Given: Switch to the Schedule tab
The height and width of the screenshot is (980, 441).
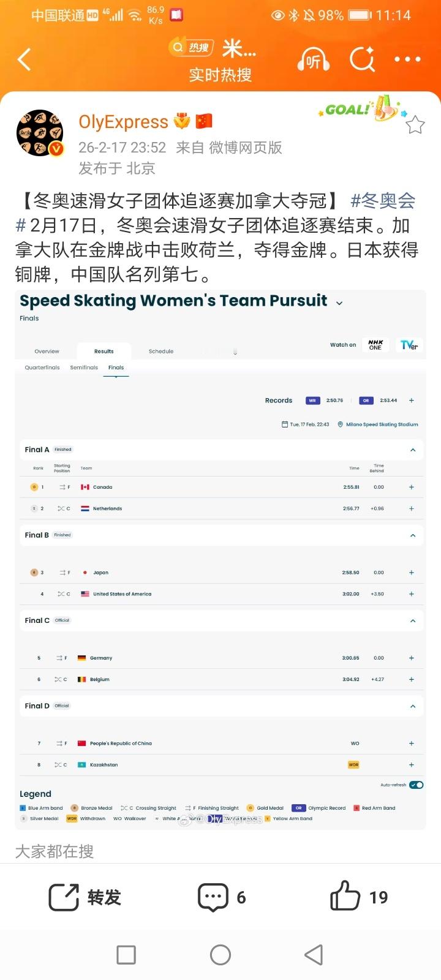Looking at the screenshot, I should pyautogui.click(x=161, y=352).
